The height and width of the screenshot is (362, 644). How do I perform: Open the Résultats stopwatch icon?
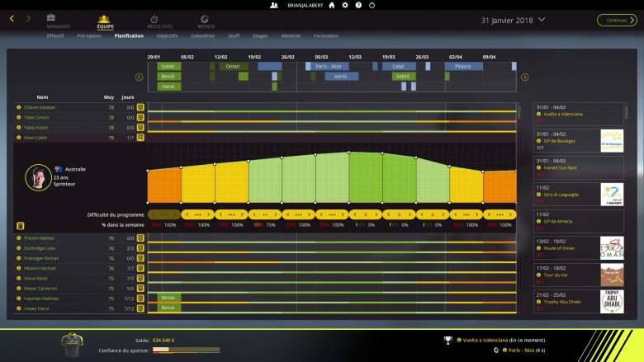pos(154,18)
